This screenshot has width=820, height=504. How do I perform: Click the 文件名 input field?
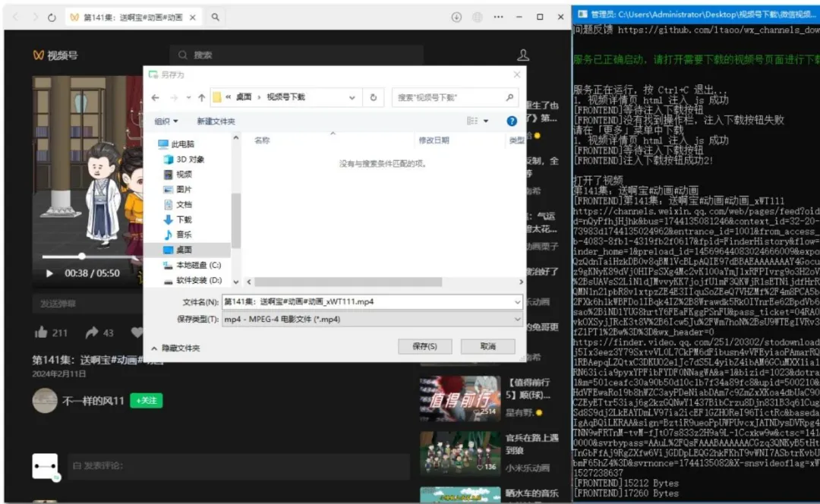(367, 301)
